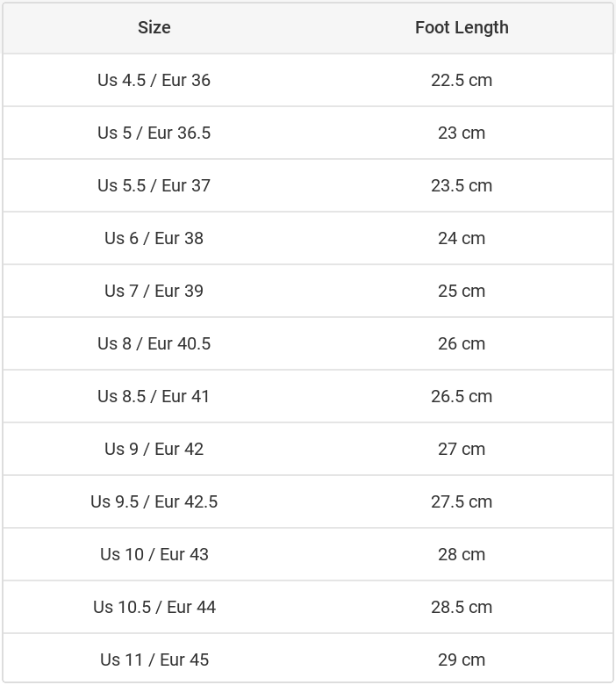Choose the Us 6 / Eur 38 size
Viewport: 616px width, 685px height.
[x=154, y=238]
